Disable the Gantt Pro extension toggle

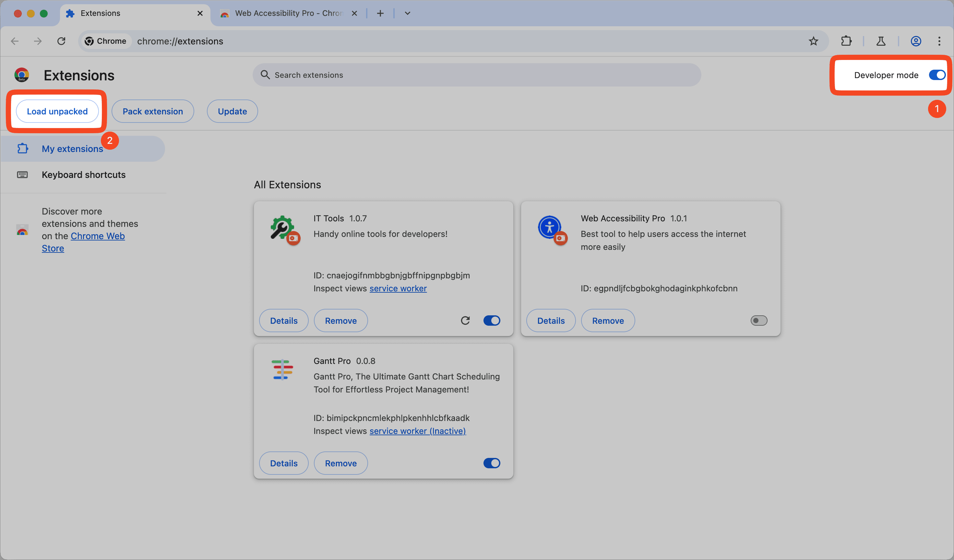[492, 463]
